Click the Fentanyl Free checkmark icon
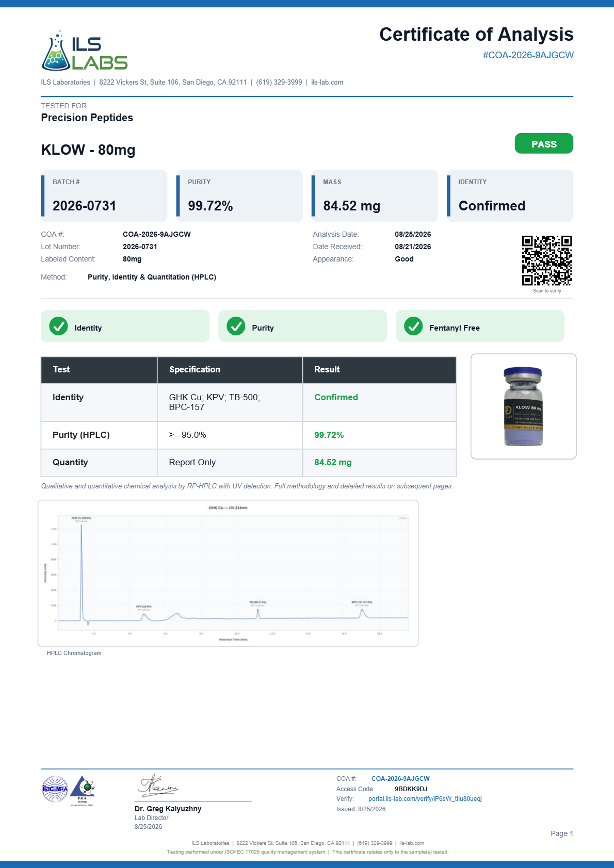The height and width of the screenshot is (868, 614). click(413, 326)
